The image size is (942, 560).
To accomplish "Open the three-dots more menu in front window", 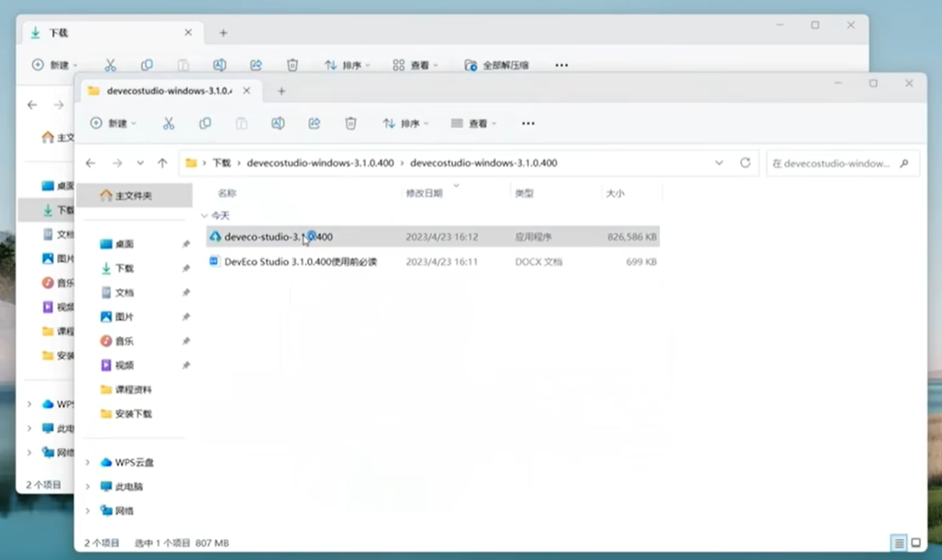I will (x=528, y=123).
